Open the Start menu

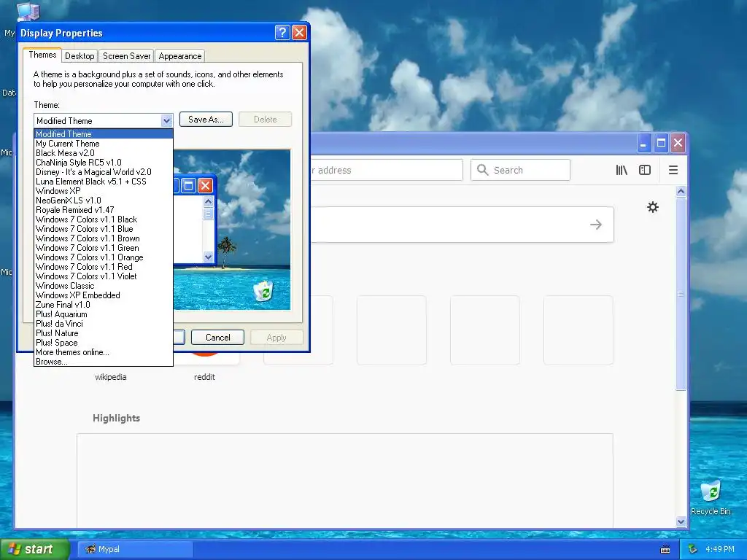point(34,549)
